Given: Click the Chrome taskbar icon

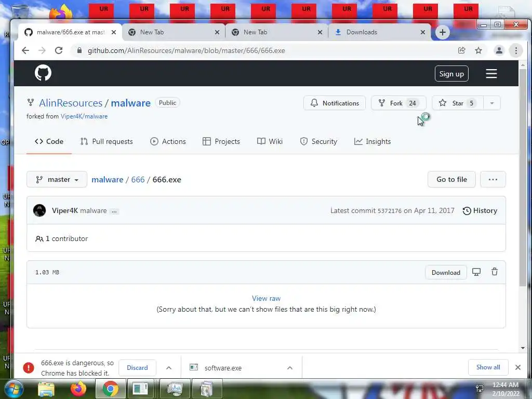Looking at the screenshot, I should (110, 389).
